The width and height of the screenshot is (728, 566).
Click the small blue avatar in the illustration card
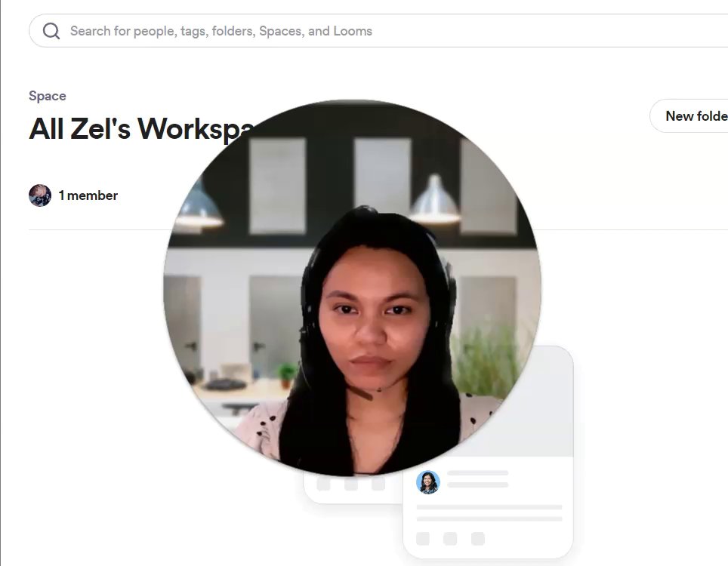point(428,482)
